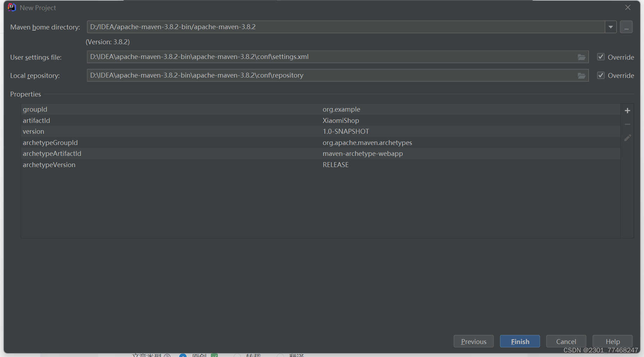Click the IntelliJ IDEA icon in the title bar

tap(12, 7)
